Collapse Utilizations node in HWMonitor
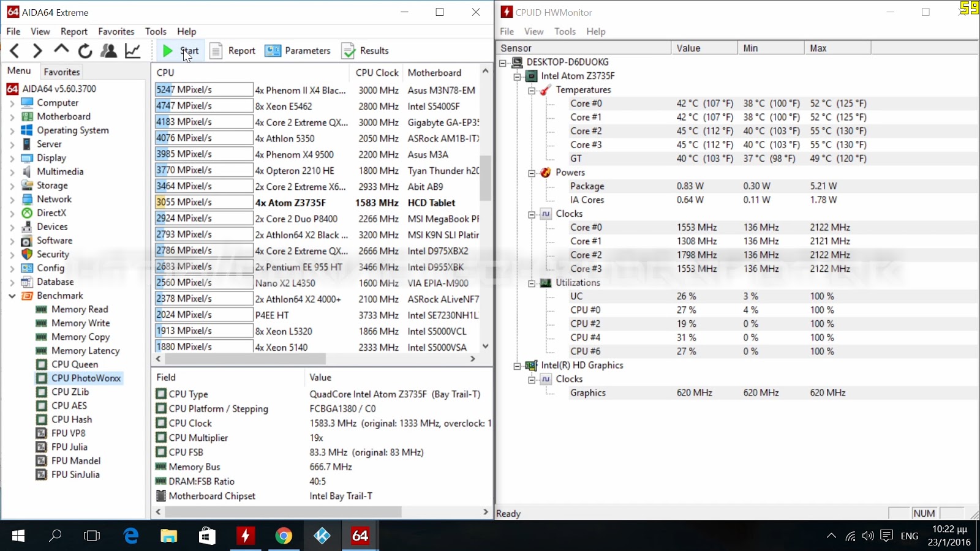This screenshot has width=980, height=551. pyautogui.click(x=532, y=283)
